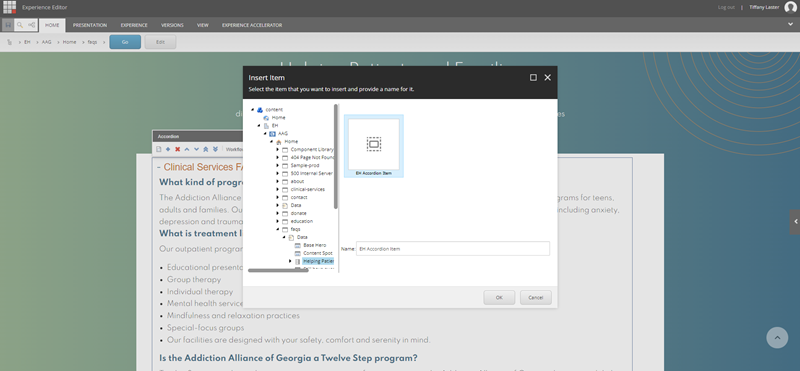Click the Base Hero item icon
The height and width of the screenshot is (371, 800).
tap(297, 245)
